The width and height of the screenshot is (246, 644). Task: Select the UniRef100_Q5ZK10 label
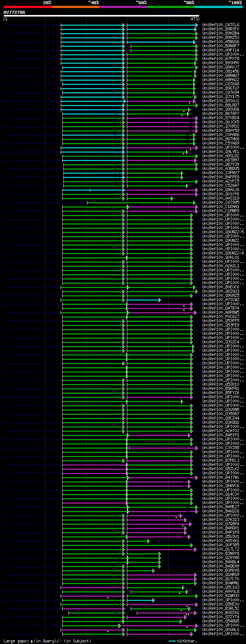[221, 384]
